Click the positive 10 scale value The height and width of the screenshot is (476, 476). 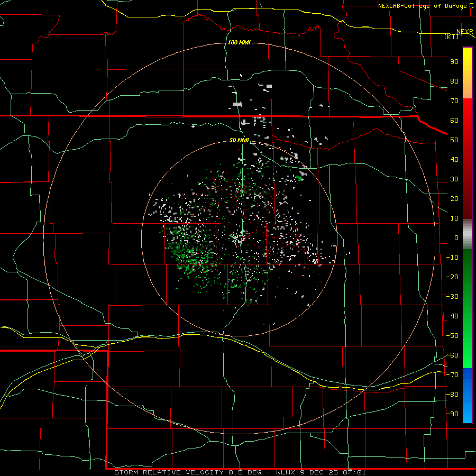tap(454, 218)
